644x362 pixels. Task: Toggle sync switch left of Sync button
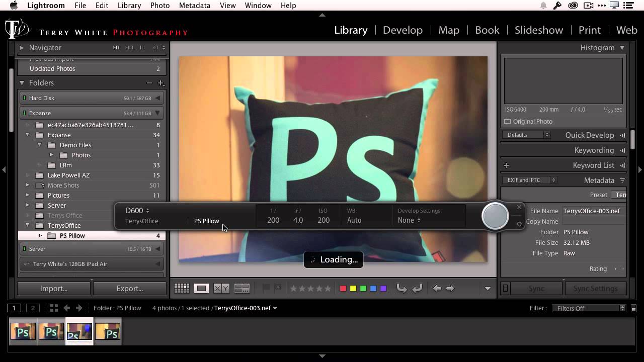click(x=506, y=289)
